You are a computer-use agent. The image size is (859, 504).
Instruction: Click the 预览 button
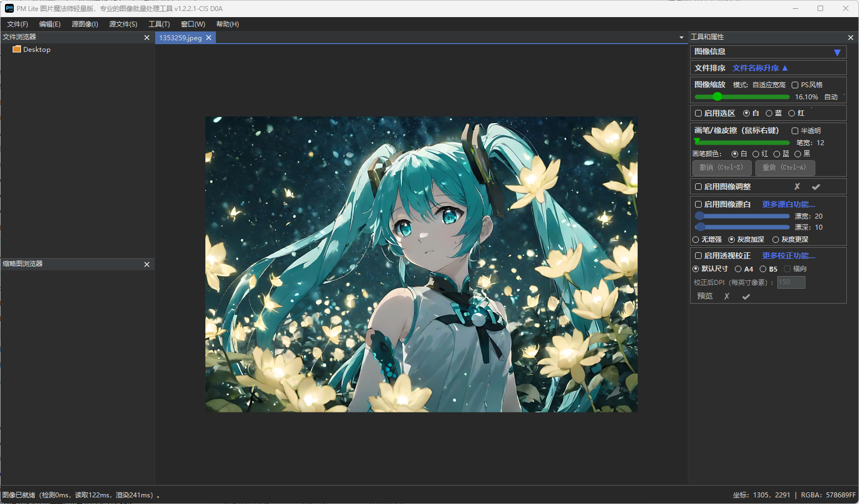pos(704,296)
